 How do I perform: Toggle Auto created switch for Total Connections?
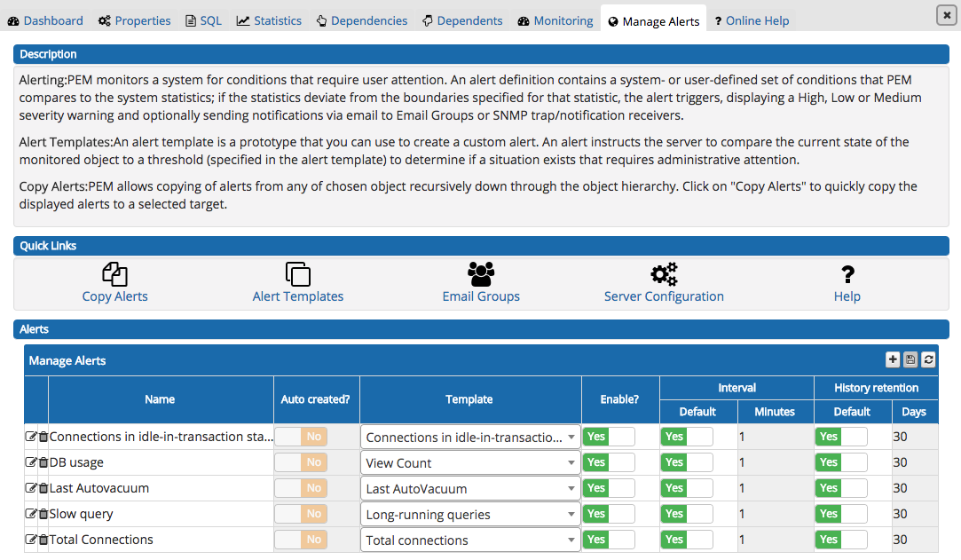pyautogui.click(x=301, y=540)
